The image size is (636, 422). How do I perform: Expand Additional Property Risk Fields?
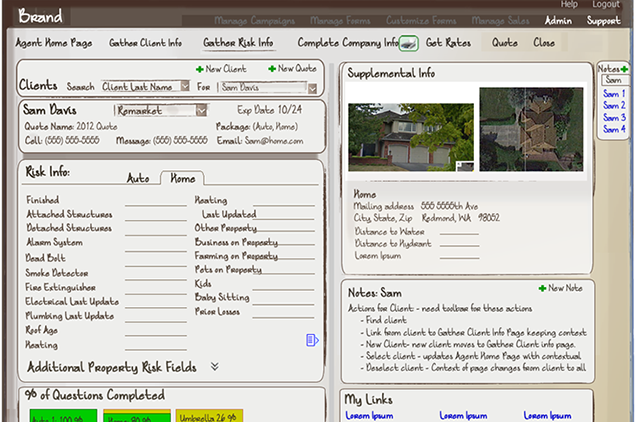point(214,367)
